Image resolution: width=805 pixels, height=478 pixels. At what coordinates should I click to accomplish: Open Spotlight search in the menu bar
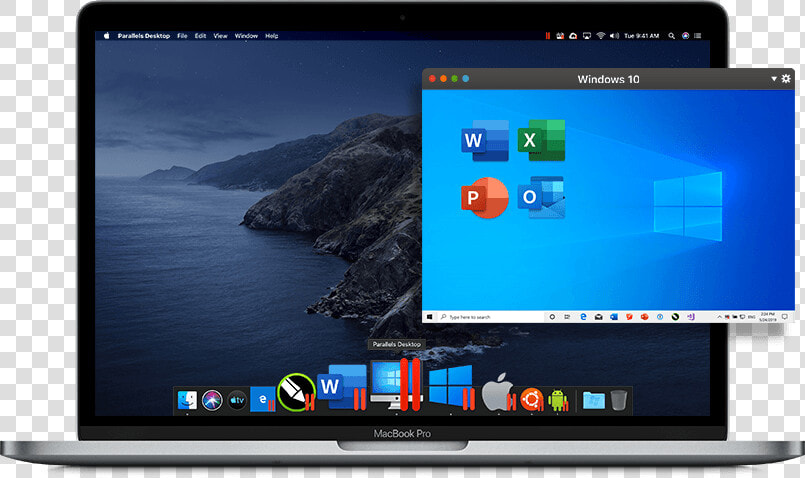tap(672, 36)
